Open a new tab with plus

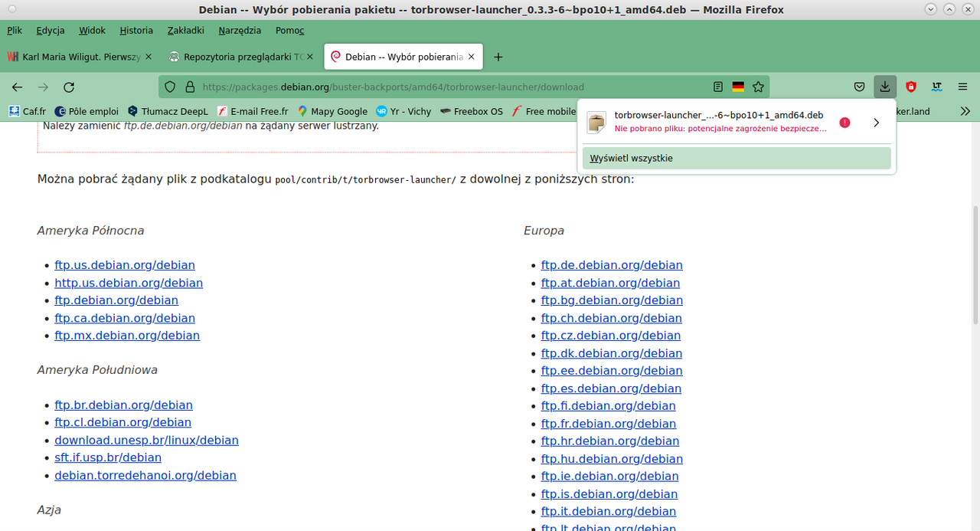click(498, 57)
